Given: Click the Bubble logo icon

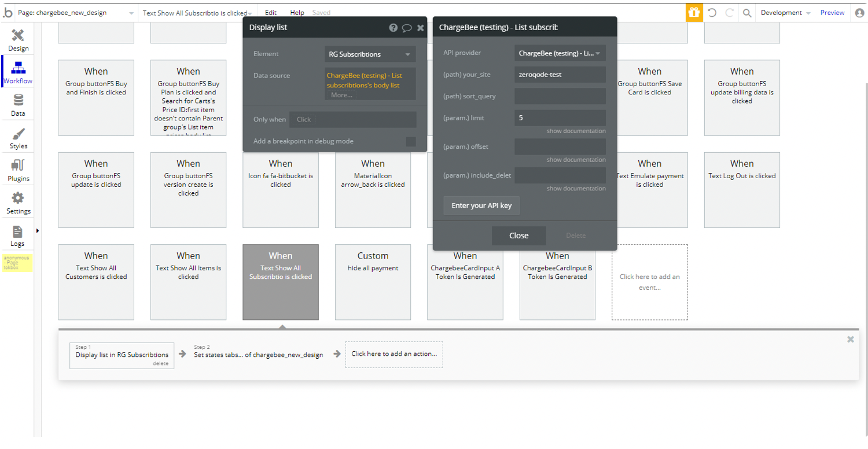Looking at the screenshot, I should pos(8,12).
